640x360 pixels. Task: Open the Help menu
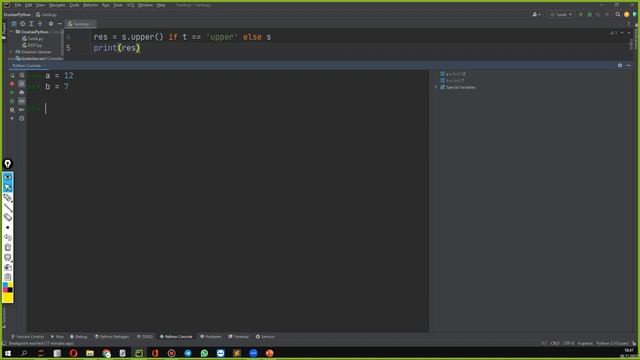coord(161,5)
